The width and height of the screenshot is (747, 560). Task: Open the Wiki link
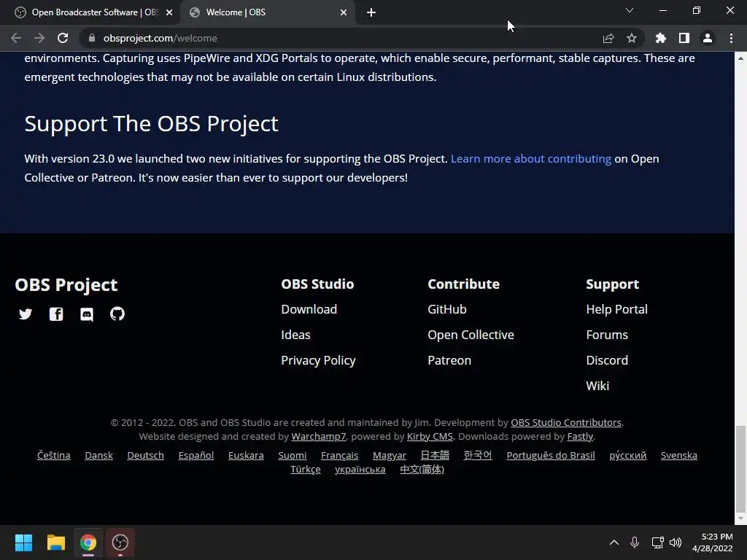597,386
